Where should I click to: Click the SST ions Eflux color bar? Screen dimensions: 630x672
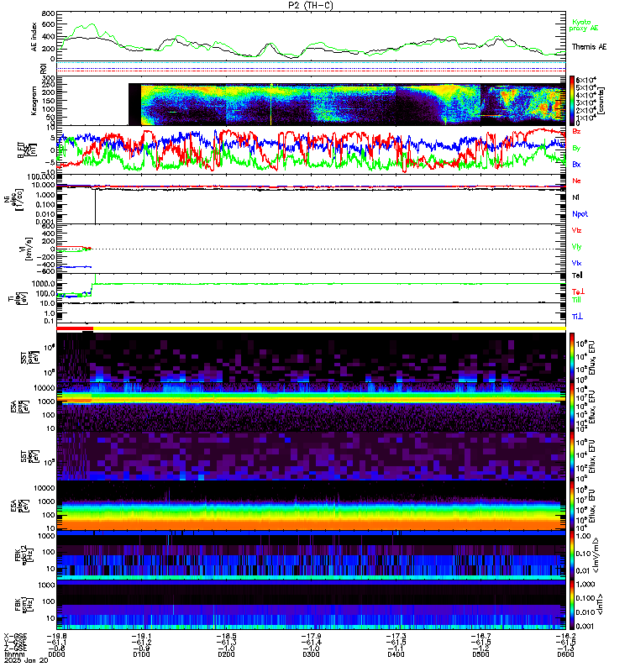click(x=572, y=358)
